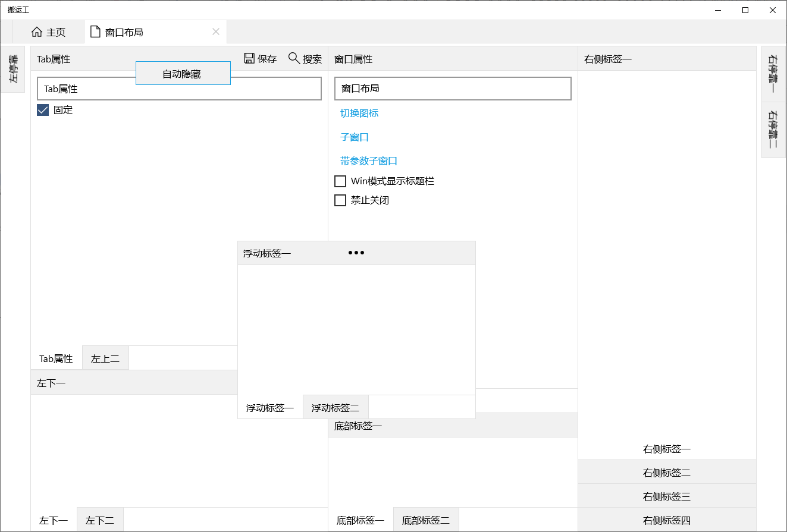Screen dimensions: 787x532
Task: Switch to the 主页 tab
Action: [x=49, y=32]
